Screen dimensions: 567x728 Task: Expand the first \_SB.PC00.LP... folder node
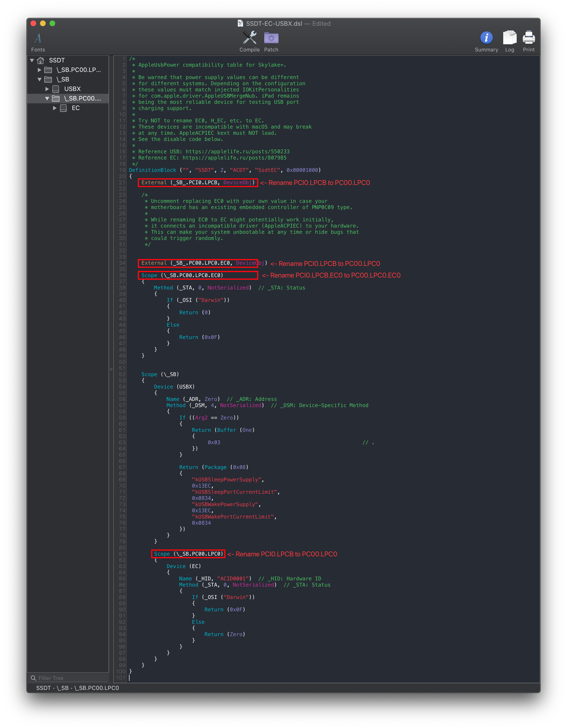coord(39,70)
